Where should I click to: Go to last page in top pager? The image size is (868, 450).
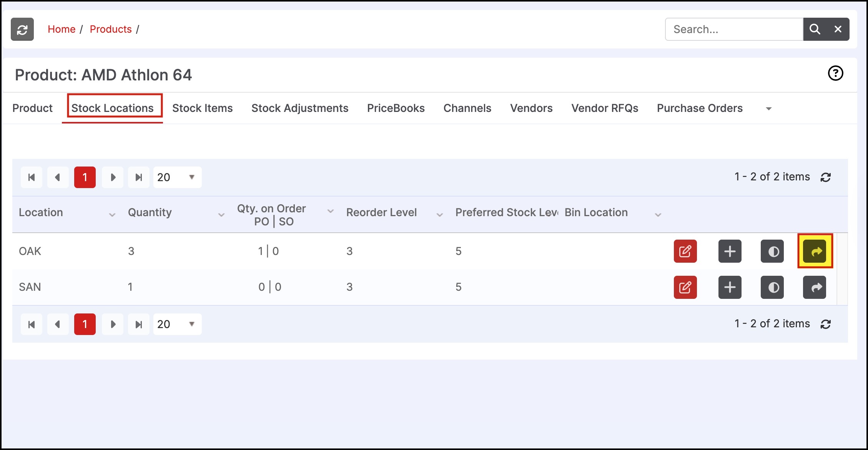(x=139, y=177)
